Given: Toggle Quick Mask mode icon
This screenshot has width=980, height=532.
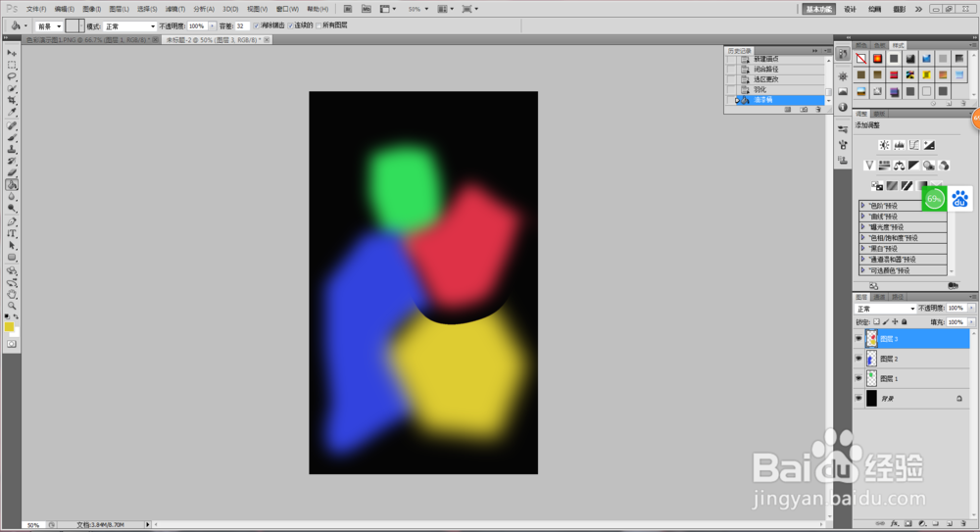Looking at the screenshot, I should [x=11, y=345].
